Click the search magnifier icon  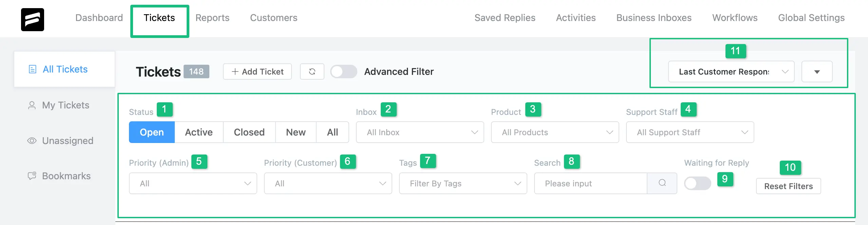tap(662, 183)
